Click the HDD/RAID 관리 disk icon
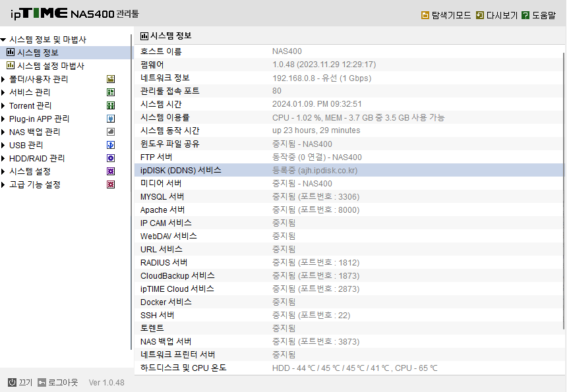This screenshot has height=392, width=569. click(111, 158)
